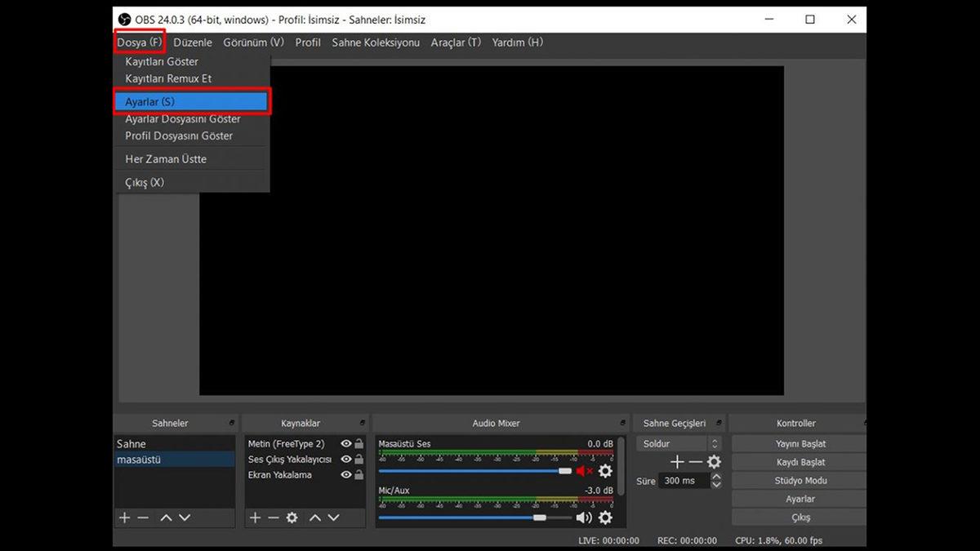This screenshot has width=980, height=551.
Task: Open Mic/Aux settings gear icon
Action: point(603,517)
